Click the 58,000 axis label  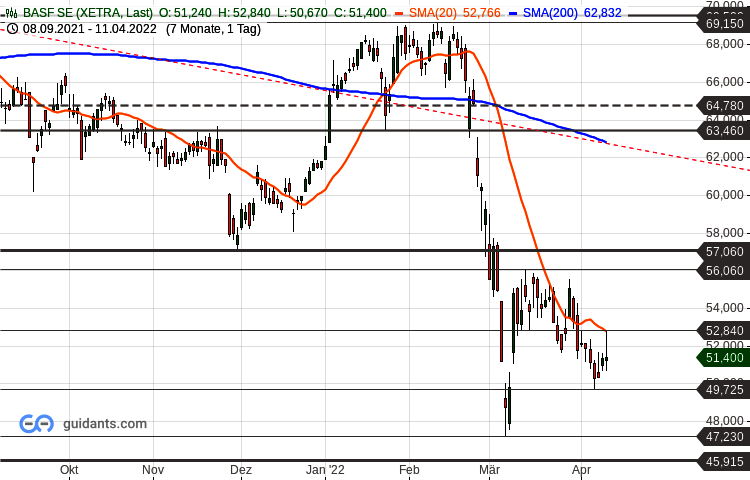tap(725, 233)
